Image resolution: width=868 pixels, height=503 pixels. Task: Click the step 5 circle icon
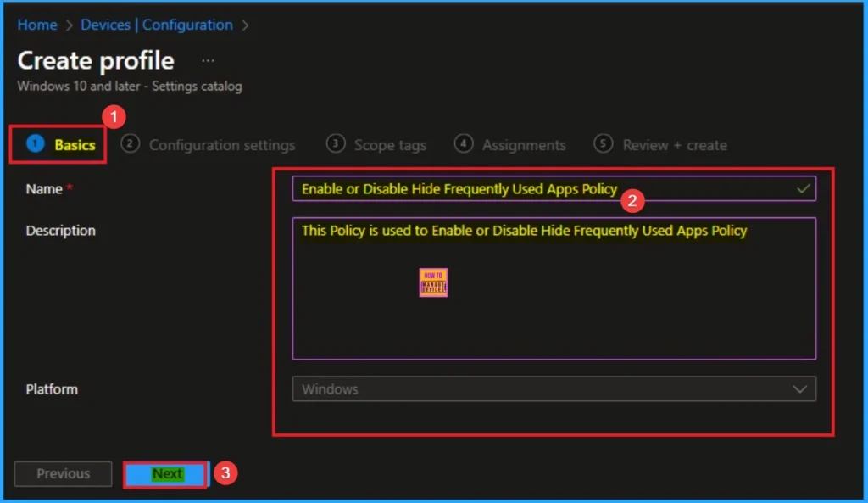[603, 143]
